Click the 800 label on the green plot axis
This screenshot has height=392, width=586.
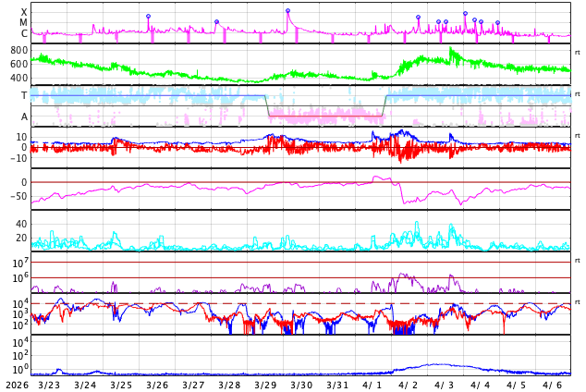coord(19,50)
